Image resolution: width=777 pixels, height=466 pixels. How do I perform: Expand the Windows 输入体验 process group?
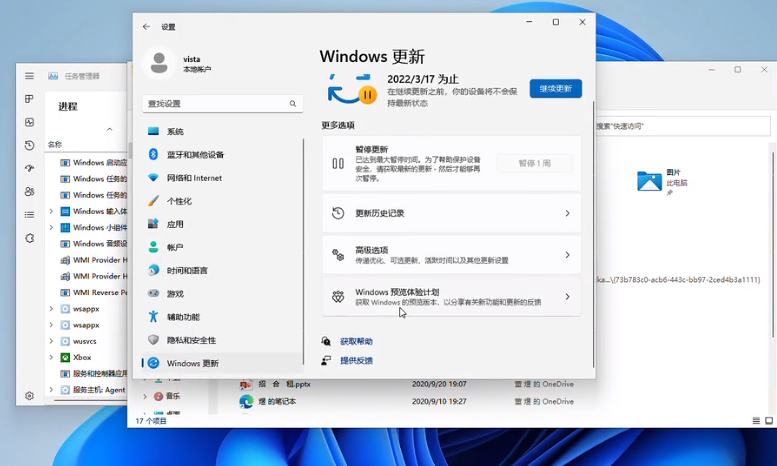click(51, 211)
